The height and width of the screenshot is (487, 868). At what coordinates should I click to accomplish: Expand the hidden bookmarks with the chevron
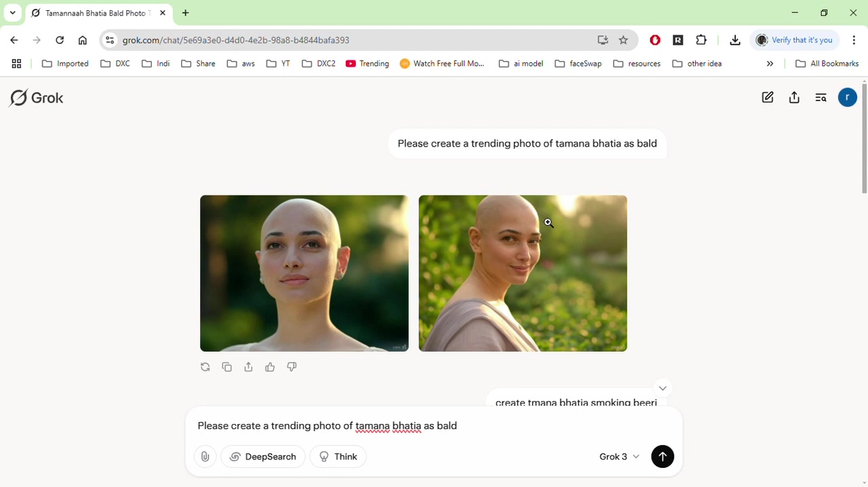[x=770, y=63]
